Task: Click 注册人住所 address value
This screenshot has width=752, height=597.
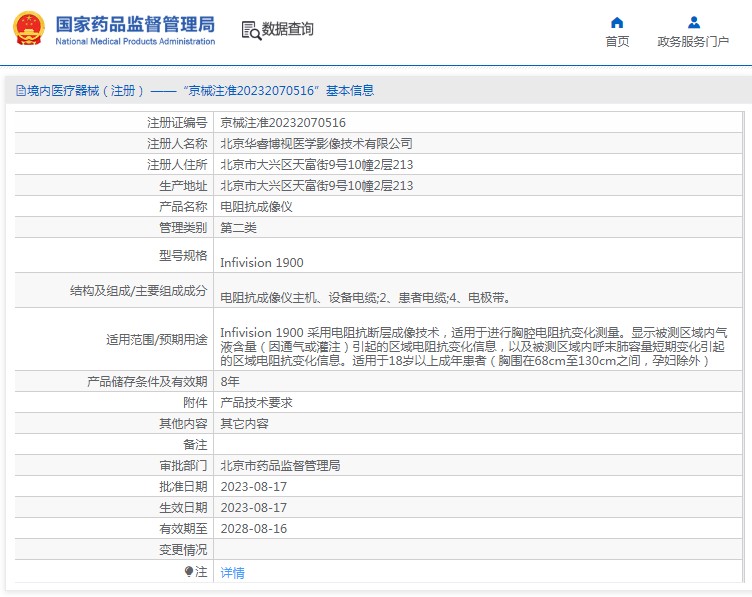Action: tap(317, 164)
